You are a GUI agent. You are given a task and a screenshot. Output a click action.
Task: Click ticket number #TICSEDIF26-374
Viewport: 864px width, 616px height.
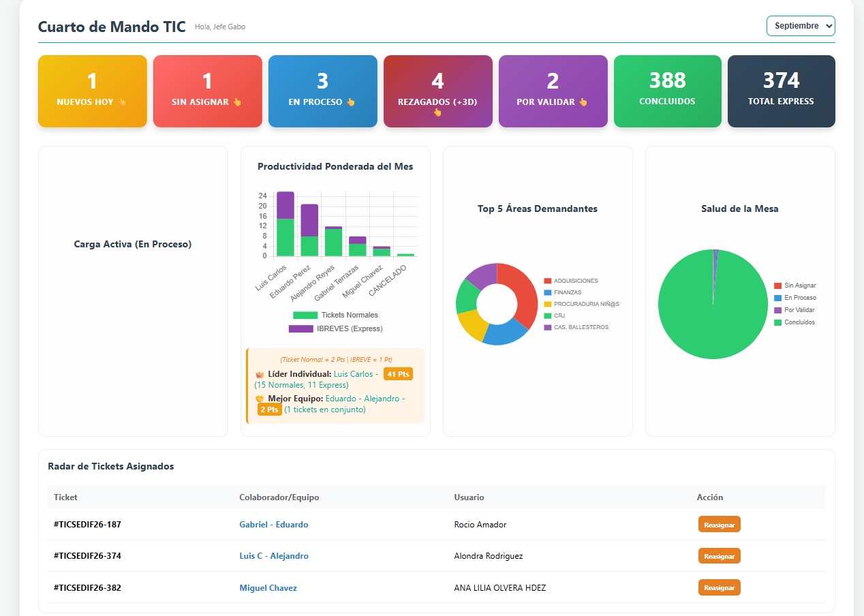pos(87,556)
